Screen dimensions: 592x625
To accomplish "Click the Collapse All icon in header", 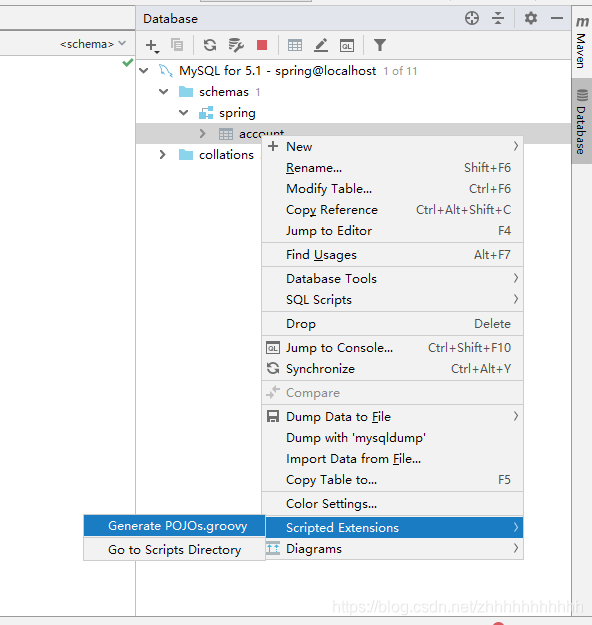I will click(x=498, y=18).
